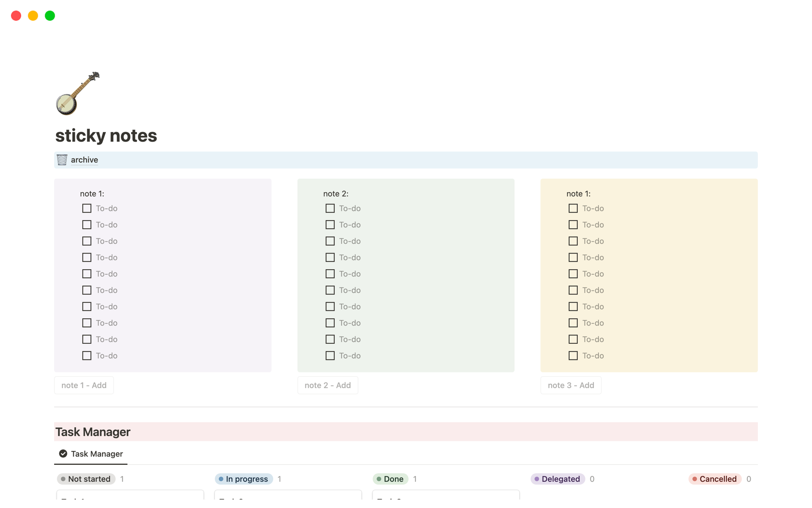Screen dimensions: 812x508
Task: Select the Task Manager view tab
Action: point(91,453)
